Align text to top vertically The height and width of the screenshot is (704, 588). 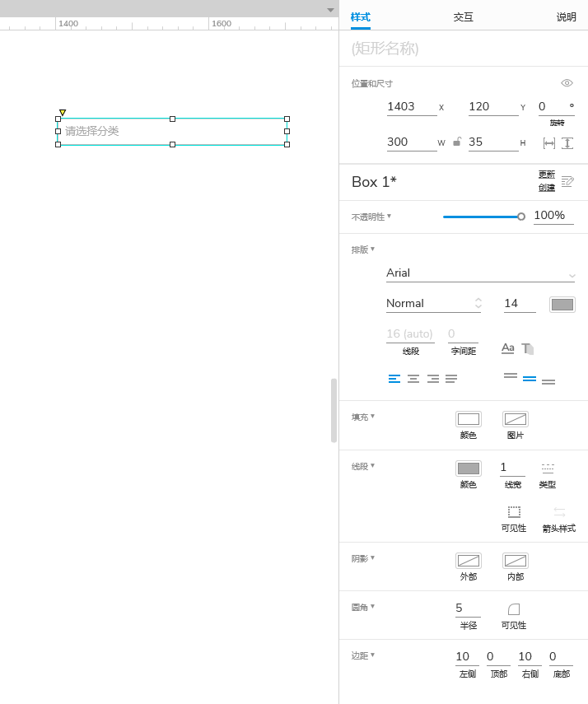click(511, 375)
